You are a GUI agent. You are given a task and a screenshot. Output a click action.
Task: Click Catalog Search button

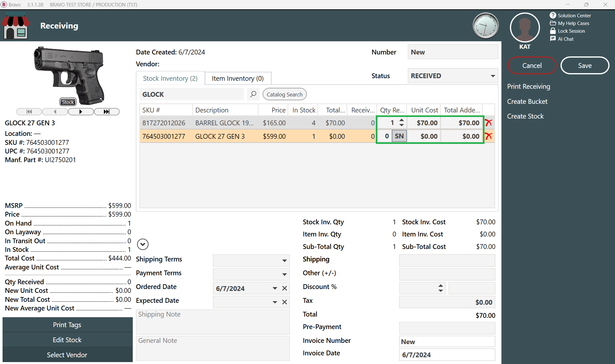pyautogui.click(x=284, y=95)
